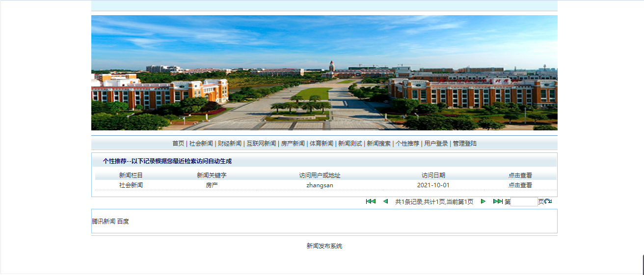
Task: Click the 新闻发布系统 footer text
Action: (x=324, y=246)
